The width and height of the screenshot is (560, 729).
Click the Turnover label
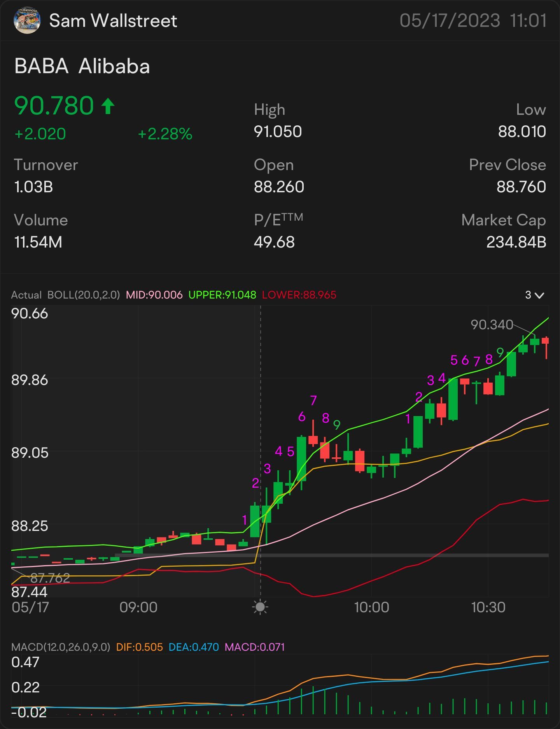(x=46, y=165)
